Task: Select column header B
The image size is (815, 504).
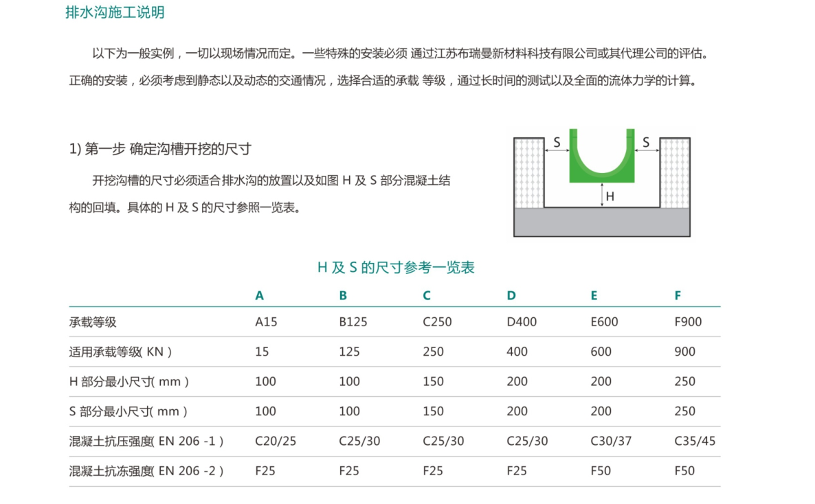Action: click(x=343, y=296)
